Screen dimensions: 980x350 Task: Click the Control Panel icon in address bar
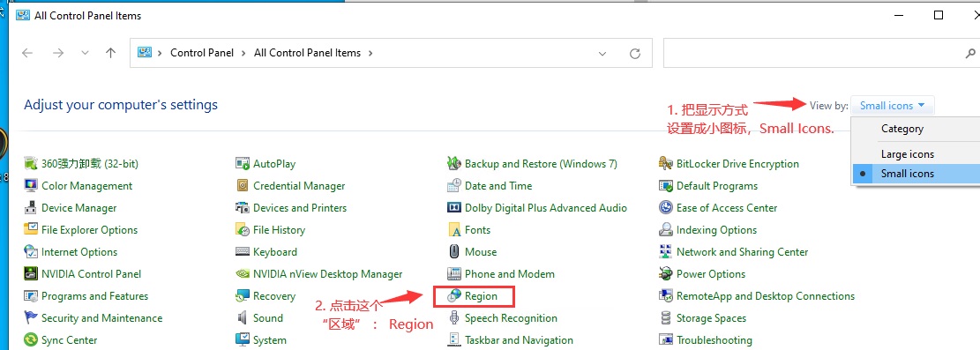point(145,53)
